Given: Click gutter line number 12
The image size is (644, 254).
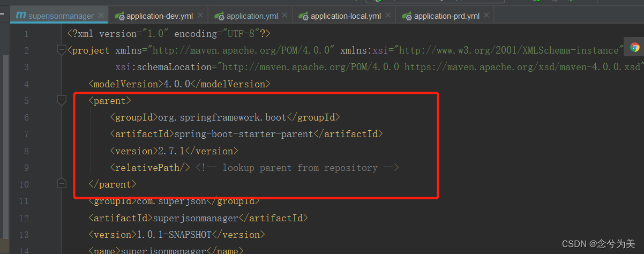Looking at the screenshot, I should point(24,218).
